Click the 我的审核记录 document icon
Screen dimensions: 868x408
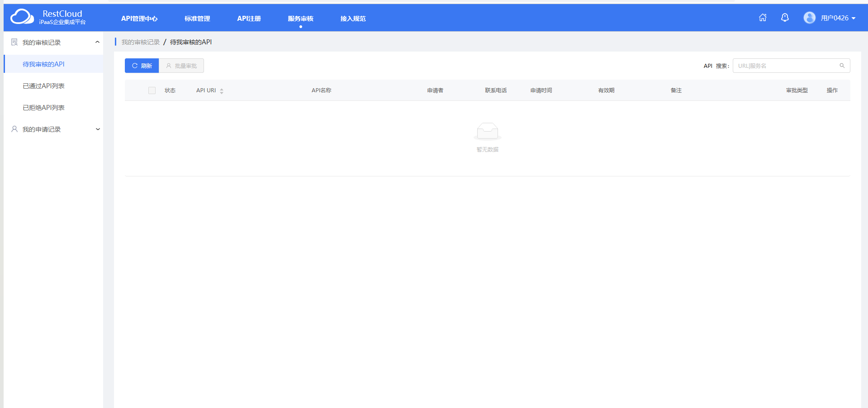[x=14, y=42]
